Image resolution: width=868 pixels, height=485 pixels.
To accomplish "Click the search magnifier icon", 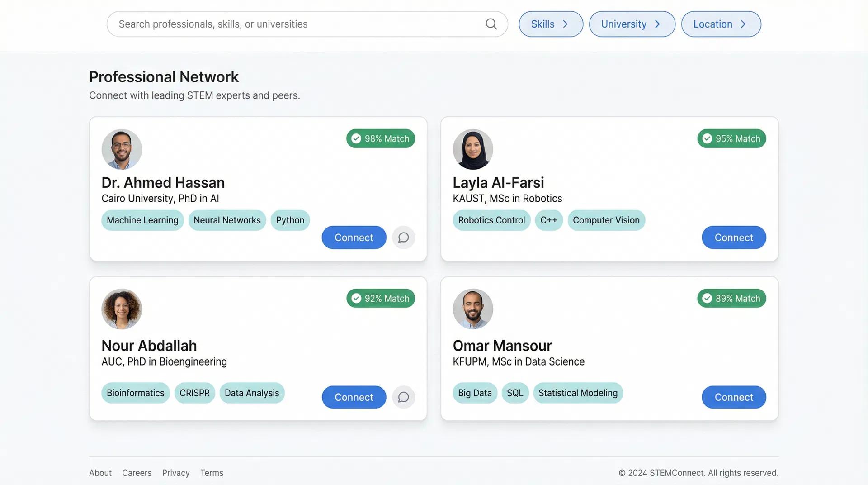I will [x=491, y=24].
